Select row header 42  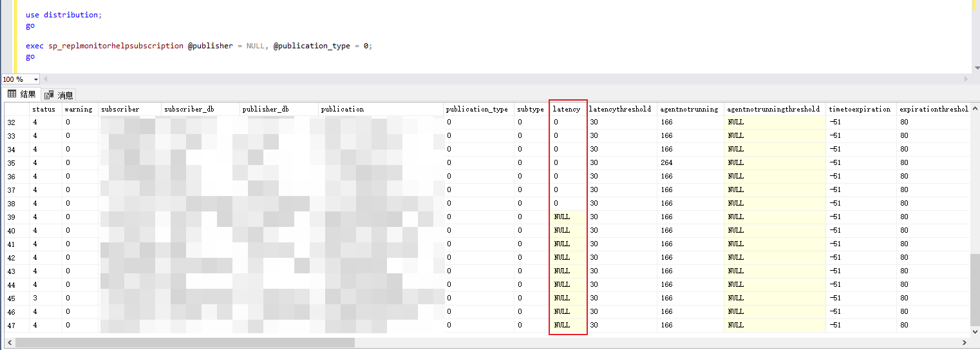coord(17,258)
